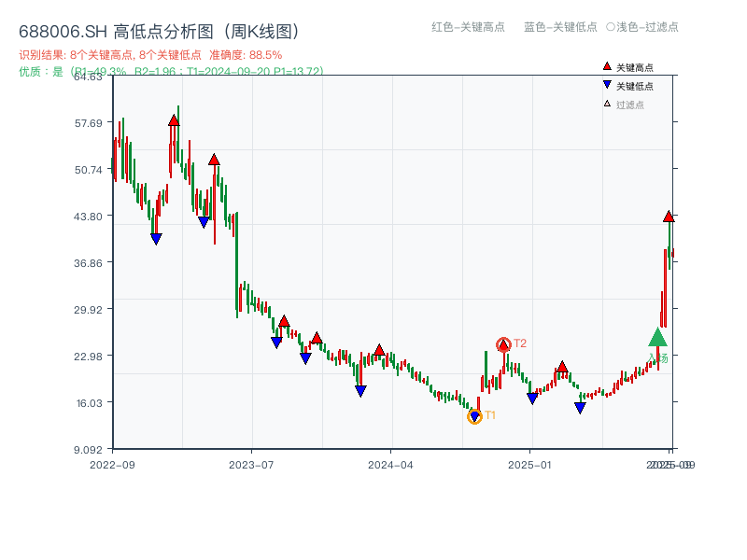Image resolution: width=747 pixels, height=560 pixels.
Task: Select the red 关键高点 triangle in legend box
Action: click(x=605, y=67)
